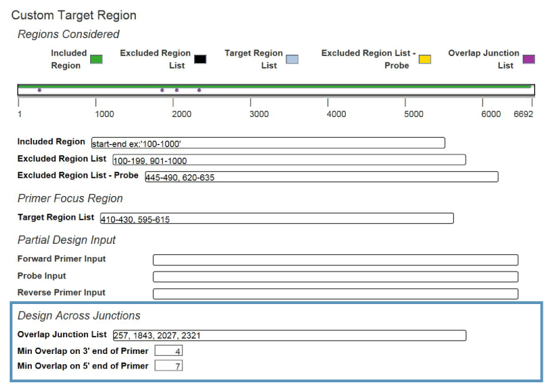Click the 5000 tick label on the scale
This screenshot has height=392, width=549.
click(x=414, y=114)
